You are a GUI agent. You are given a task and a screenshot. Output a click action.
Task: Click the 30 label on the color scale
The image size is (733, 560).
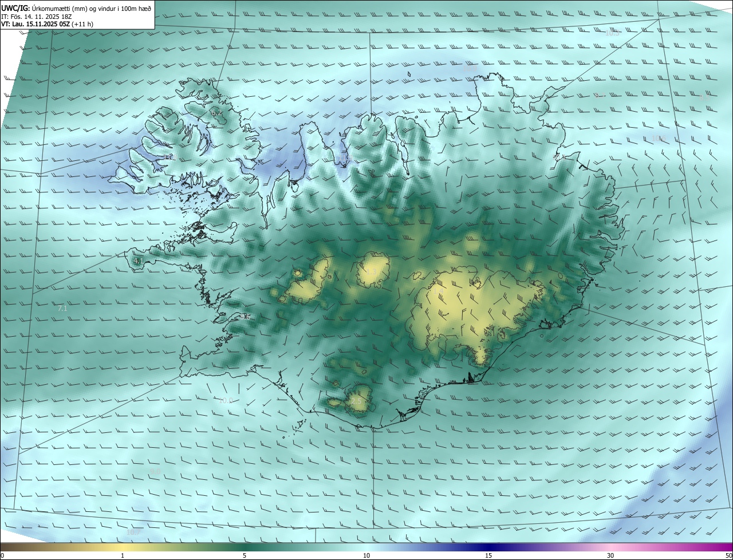point(610,555)
